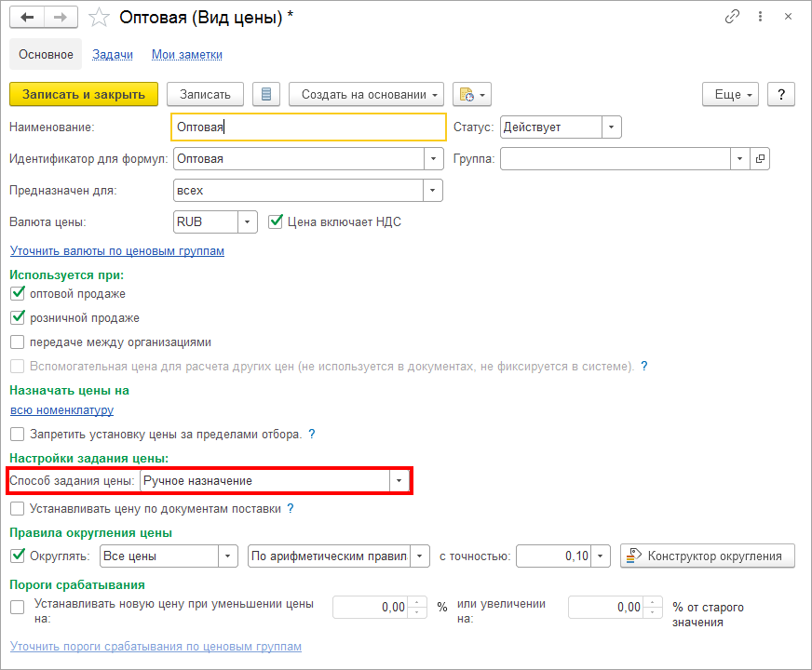The height and width of the screenshot is (670, 812).
Task: Open the Мои заметки tab
Action: (x=186, y=55)
